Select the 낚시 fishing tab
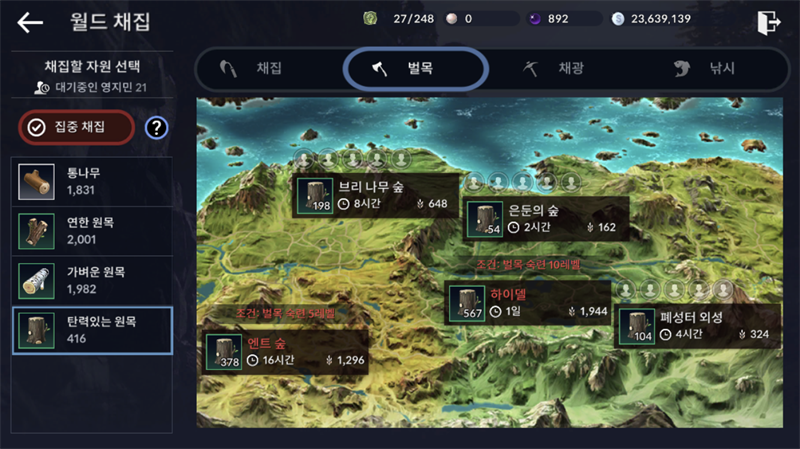The image size is (800, 449). point(704,68)
